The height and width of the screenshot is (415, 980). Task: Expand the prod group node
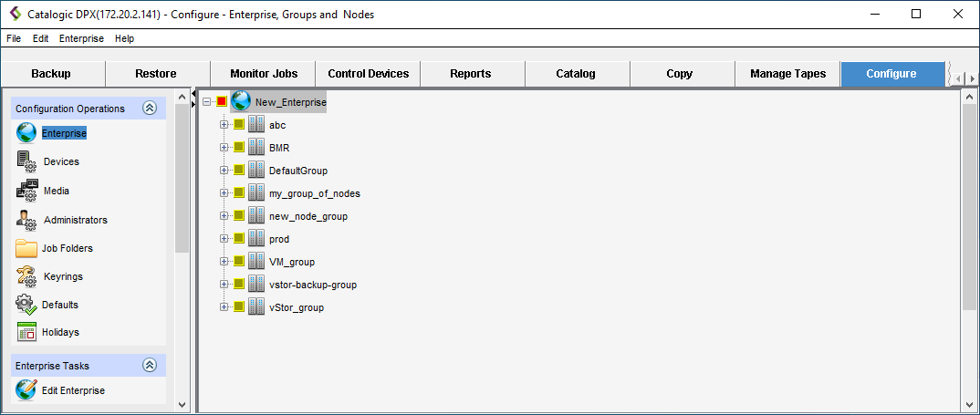(224, 239)
